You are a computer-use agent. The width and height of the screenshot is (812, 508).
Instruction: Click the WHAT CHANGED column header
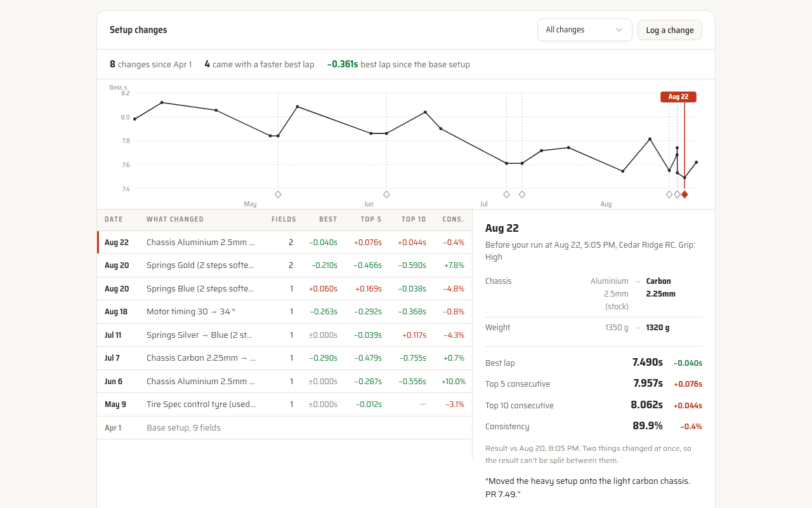(x=175, y=220)
